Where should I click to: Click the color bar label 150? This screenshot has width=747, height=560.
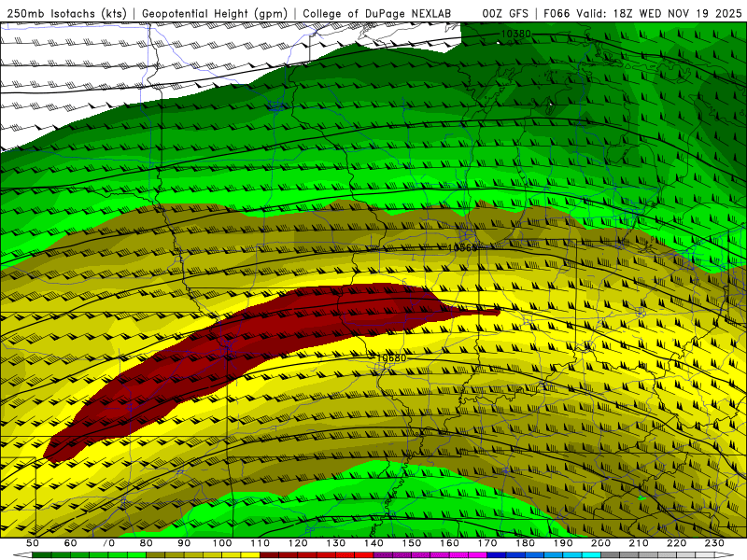coord(412,543)
